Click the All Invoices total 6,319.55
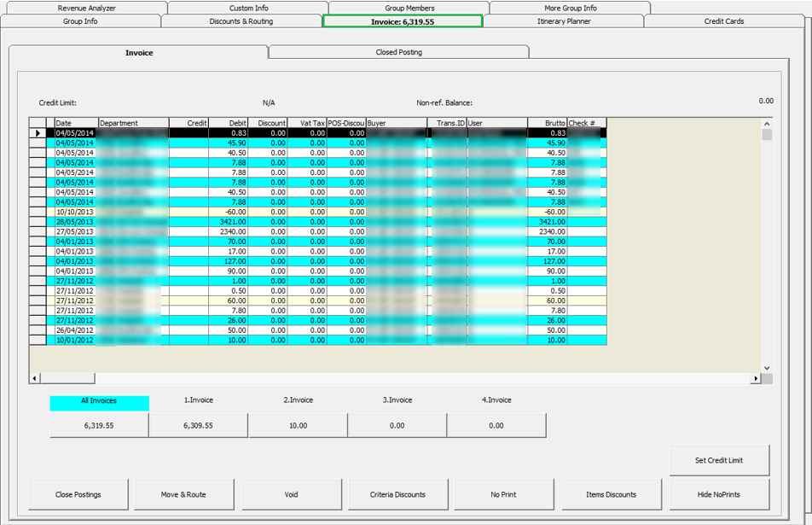 click(x=99, y=425)
